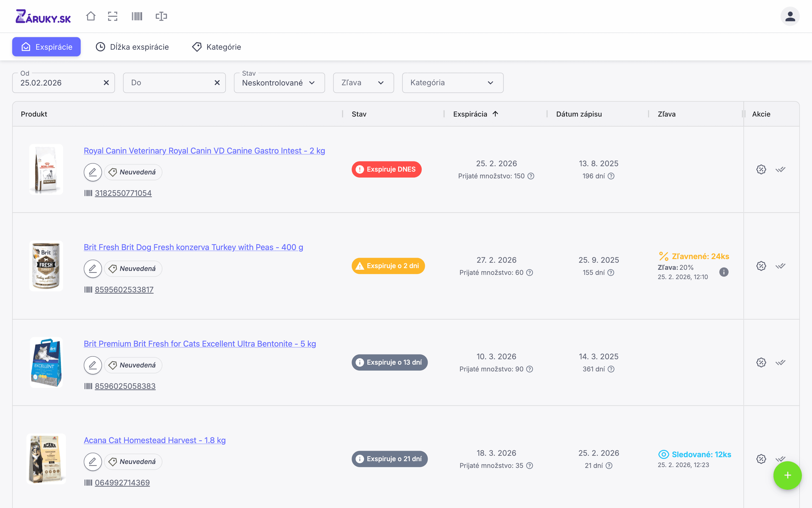812x508 pixels.
Task: Open the user profile avatar
Action: pyautogui.click(x=790, y=16)
